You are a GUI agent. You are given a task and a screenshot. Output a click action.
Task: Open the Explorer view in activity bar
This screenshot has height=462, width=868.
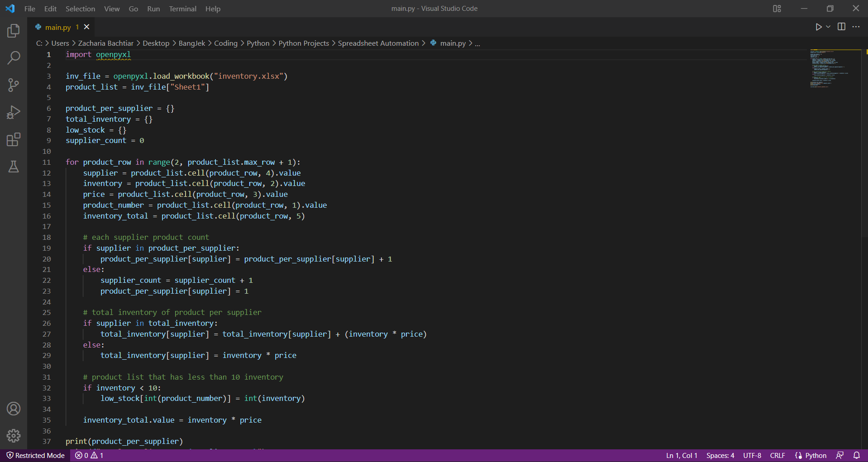14,31
